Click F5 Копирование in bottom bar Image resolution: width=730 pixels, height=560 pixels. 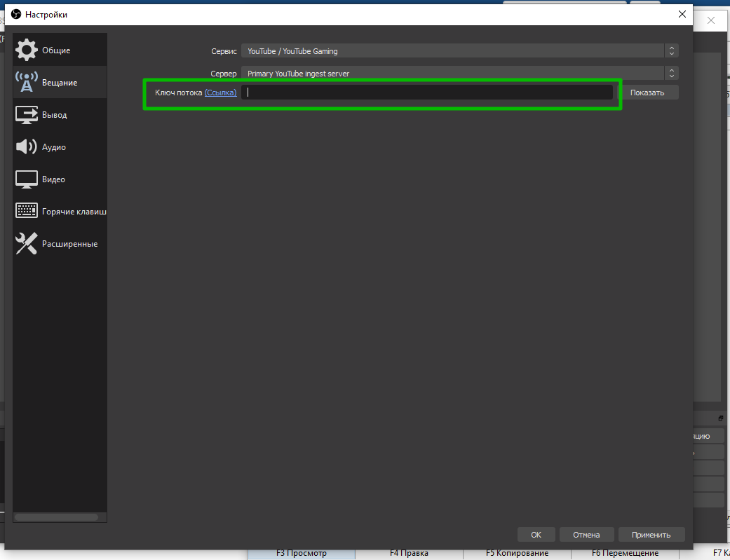pyautogui.click(x=517, y=553)
